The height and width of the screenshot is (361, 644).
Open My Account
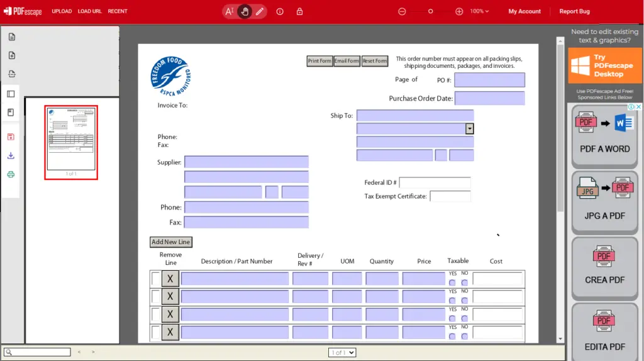[x=525, y=11]
